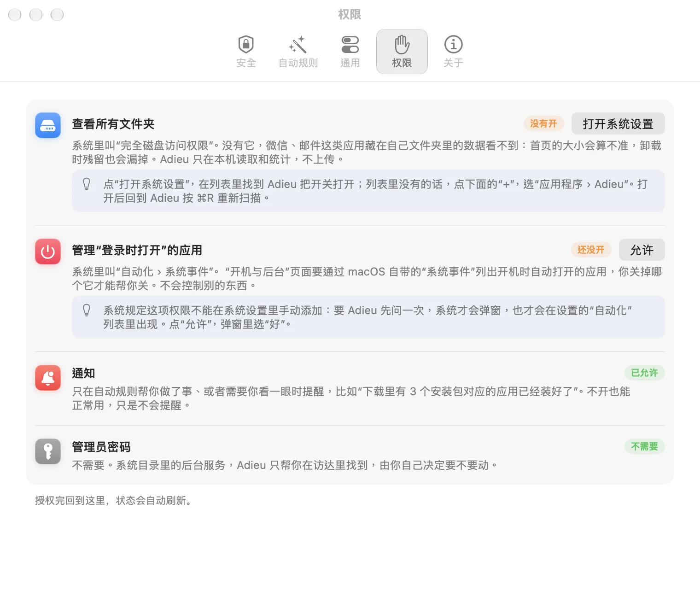Open the 权限 hand tab
The image size is (700, 597).
pyautogui.click(x=402, y=52)
